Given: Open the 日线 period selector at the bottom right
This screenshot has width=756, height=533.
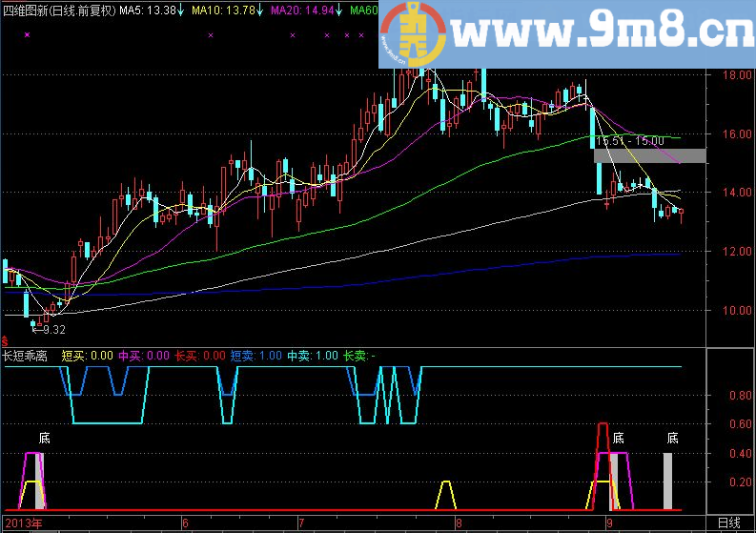Looking at the screenshot, I should 729,523.
